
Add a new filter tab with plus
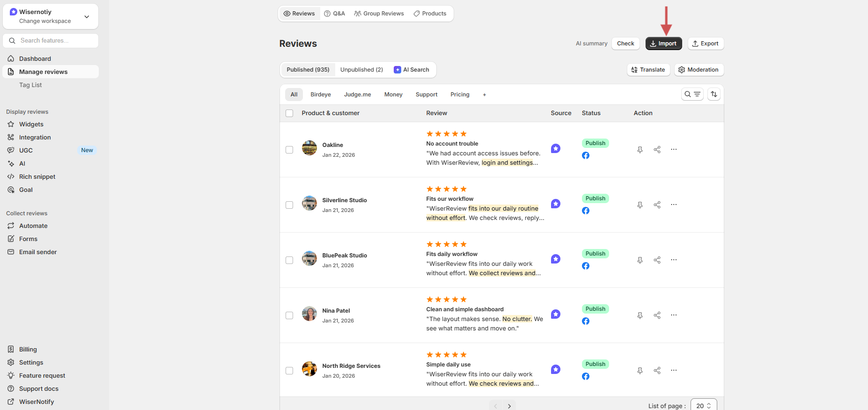coord(485,95)
